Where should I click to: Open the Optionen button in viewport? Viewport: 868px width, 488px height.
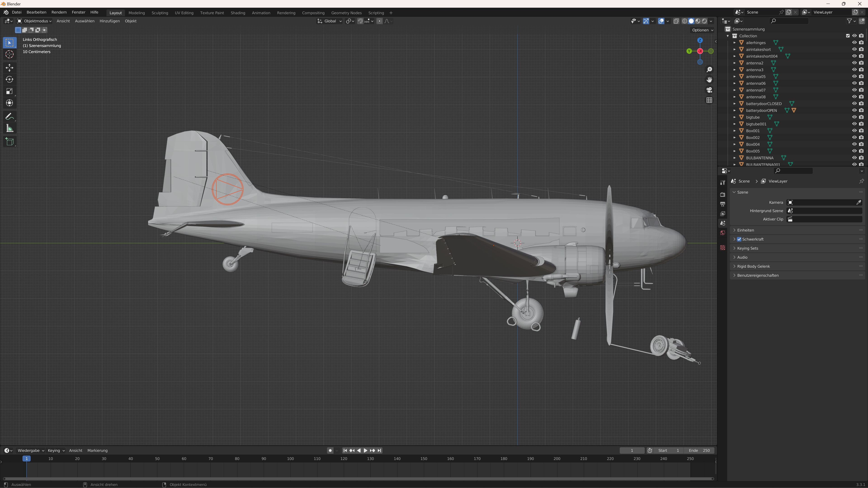(x=702, y=30)
